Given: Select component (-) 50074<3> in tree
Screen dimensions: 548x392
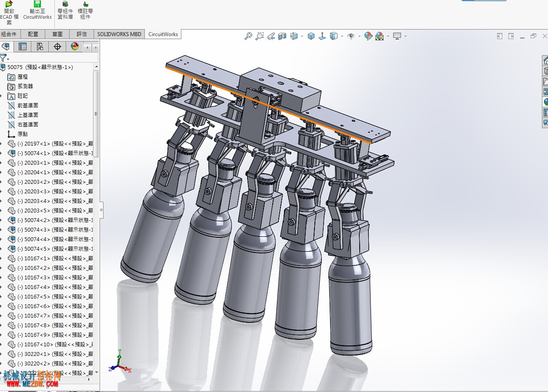Looking at the screenshot, I should (x=50, y=230).
